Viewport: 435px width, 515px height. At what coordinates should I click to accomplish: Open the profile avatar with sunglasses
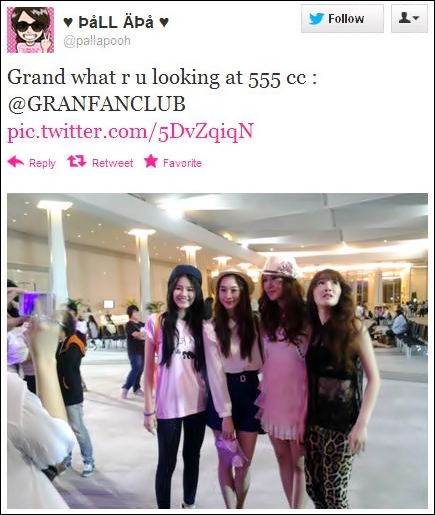pyautogui.click(x=31, y=30)
